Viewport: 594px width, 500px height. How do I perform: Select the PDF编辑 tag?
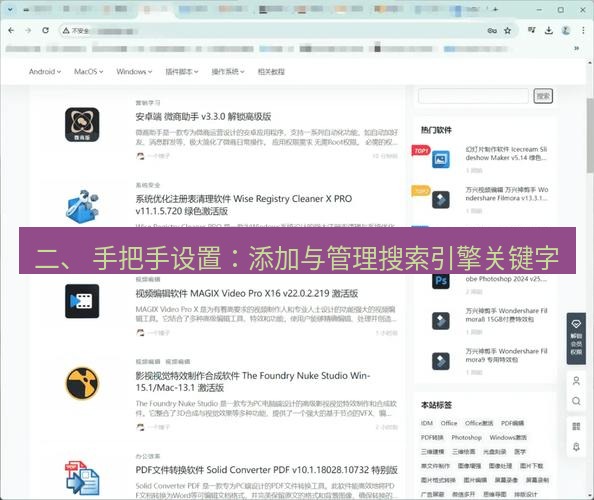tap(513, 423)
